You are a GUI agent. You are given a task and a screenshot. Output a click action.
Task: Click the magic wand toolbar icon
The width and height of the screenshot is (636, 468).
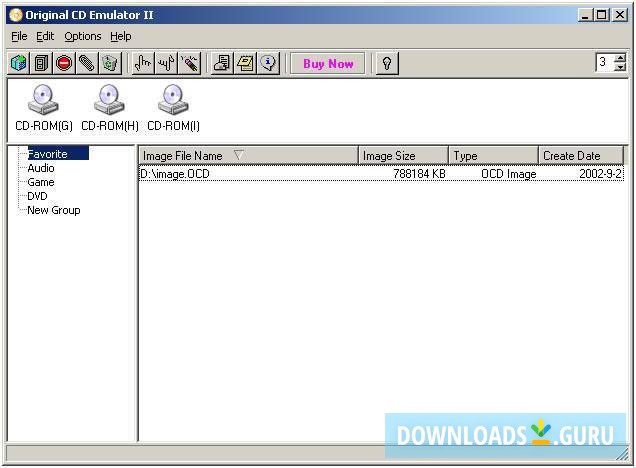[x=190, y=63]
